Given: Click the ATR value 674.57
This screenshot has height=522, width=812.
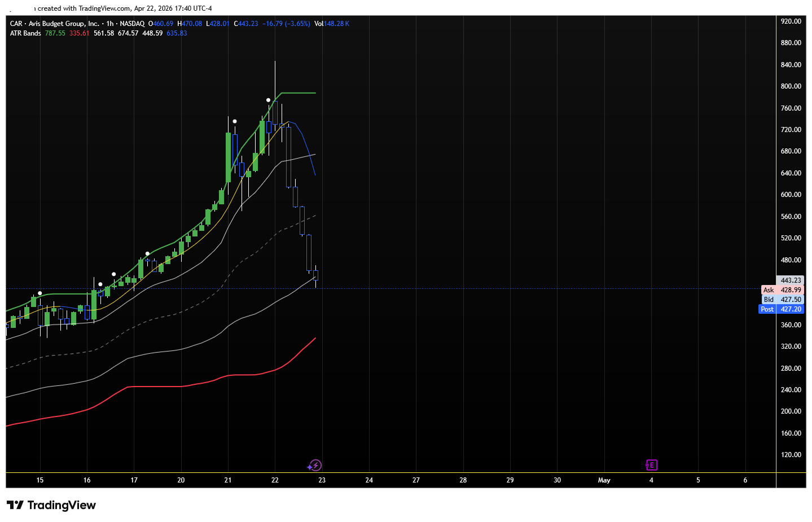Looking at the screenshot, I should pyautogui.click(x=128, y=33).
